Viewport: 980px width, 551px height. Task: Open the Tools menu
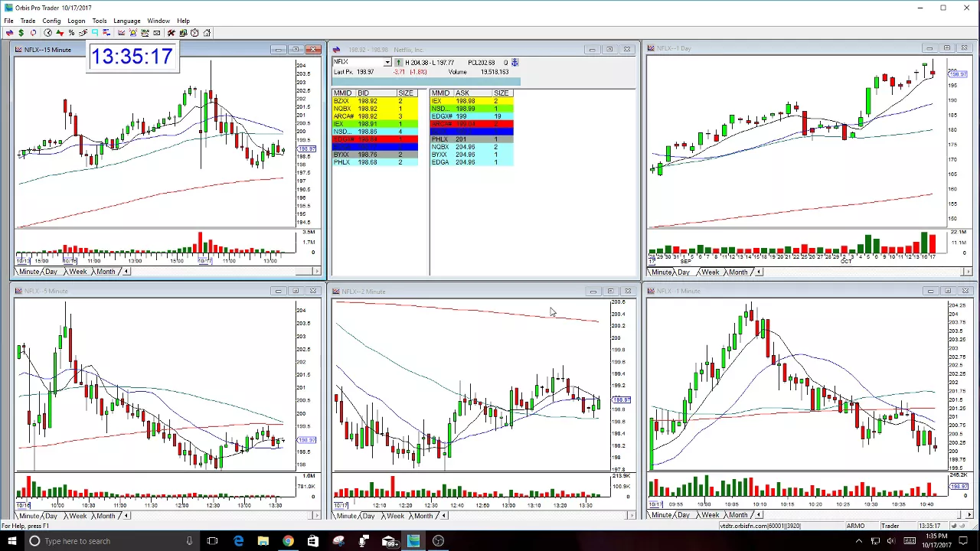point(100,21)
